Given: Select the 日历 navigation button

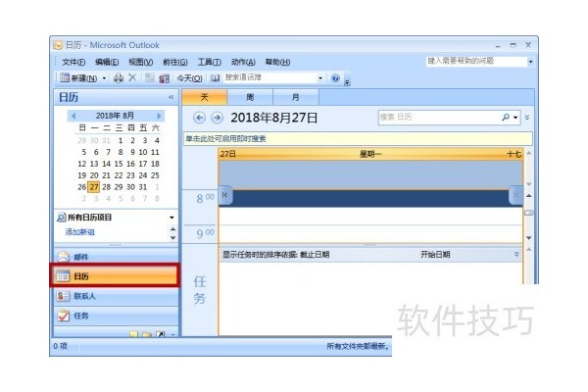Looking at the screenshot, I should coord(116,276).
